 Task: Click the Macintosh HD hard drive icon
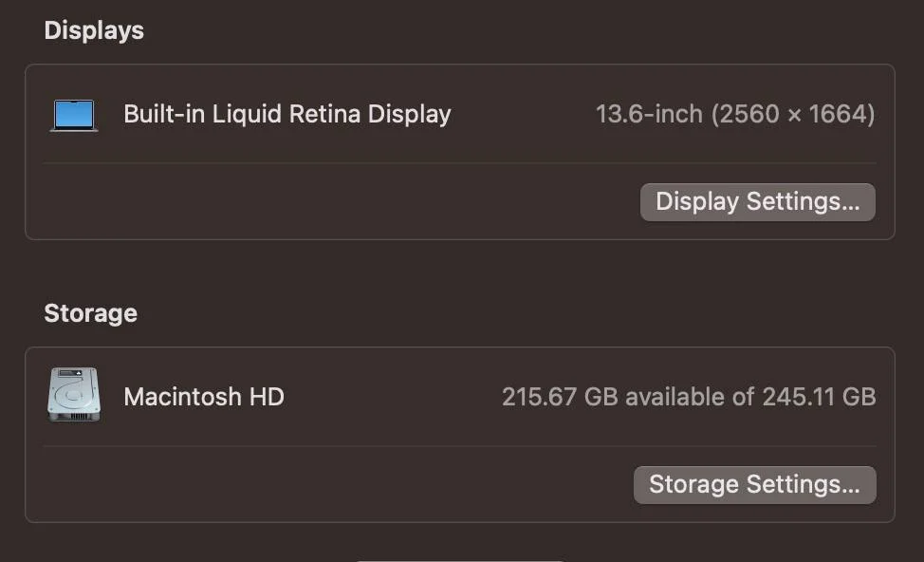(x=74, y=395)
